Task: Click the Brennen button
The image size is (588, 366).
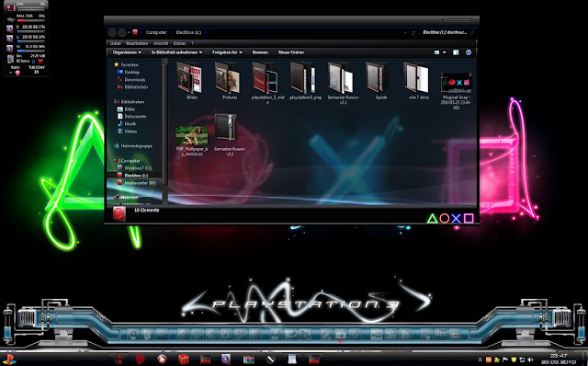Action: pos(260,52)
